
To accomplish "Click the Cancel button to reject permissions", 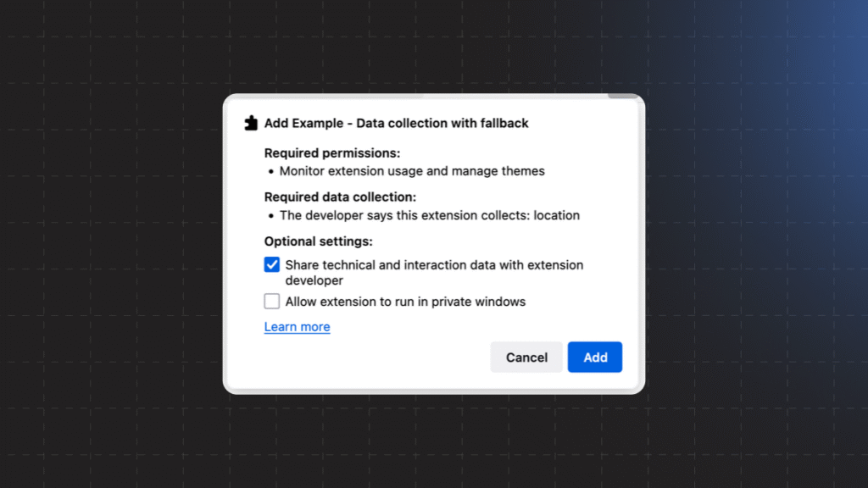I will point(526,357).
